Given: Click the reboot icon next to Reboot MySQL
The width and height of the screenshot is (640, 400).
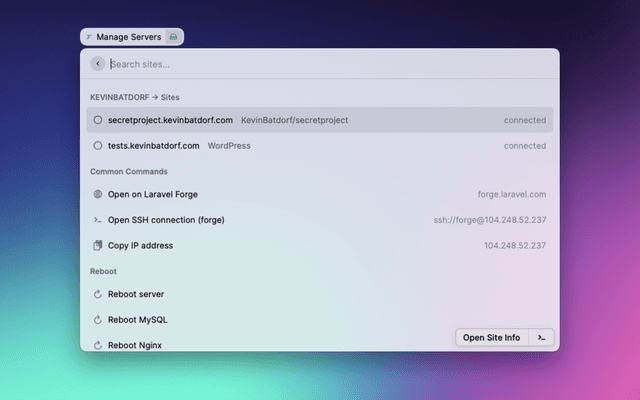Looking at the screenshot, I should point(97,320).
